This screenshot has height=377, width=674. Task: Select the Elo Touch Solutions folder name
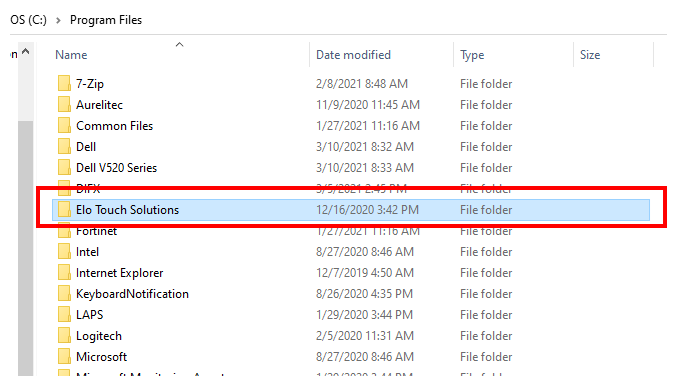(127, 210)
